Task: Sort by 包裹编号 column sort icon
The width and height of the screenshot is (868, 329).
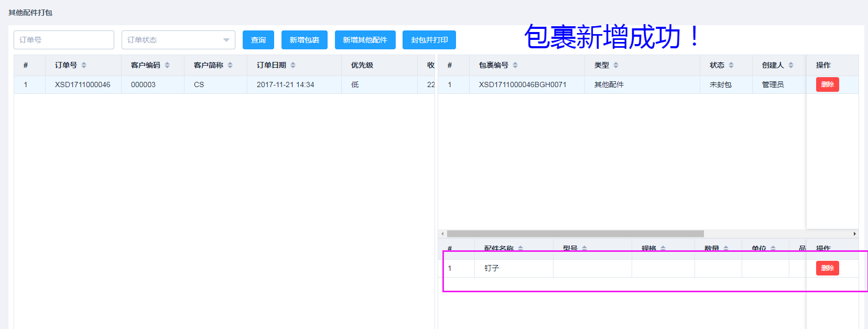Action: pos(515,65)
